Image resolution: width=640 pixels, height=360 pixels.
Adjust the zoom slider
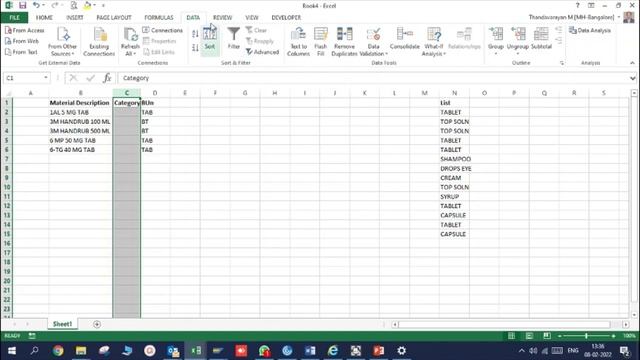pos(586,336)
